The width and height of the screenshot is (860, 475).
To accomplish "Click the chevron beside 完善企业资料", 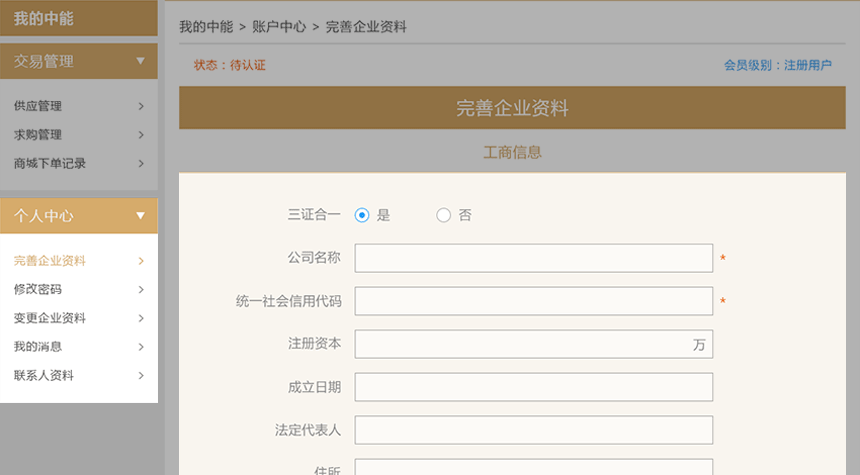I will click(141, 261).
